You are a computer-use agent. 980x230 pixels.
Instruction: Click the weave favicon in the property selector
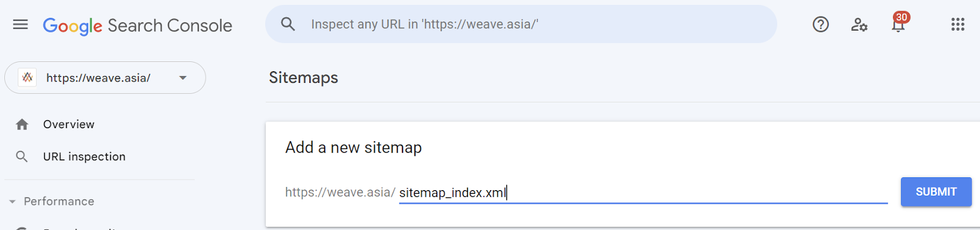(28, 77)
